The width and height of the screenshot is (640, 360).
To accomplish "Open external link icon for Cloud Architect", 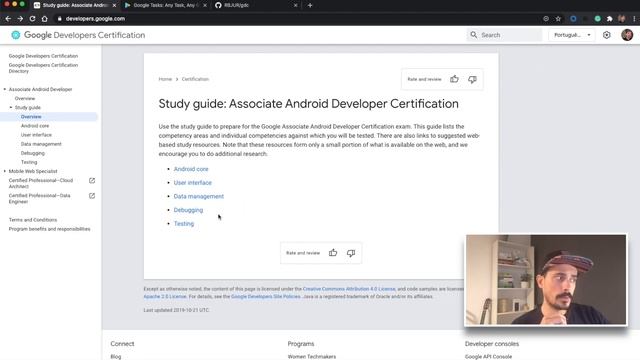I will point(92,180).
